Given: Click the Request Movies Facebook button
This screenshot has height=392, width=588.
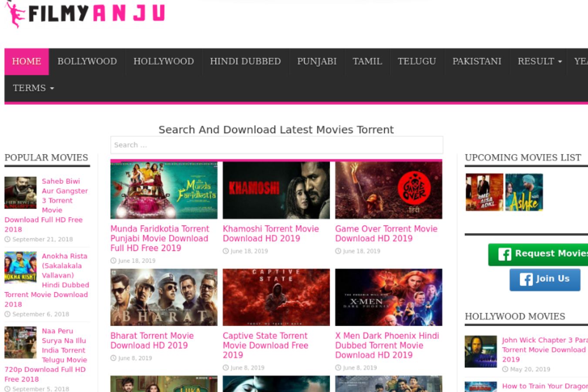Looking at the screenshot, I should tap(538, 254).
